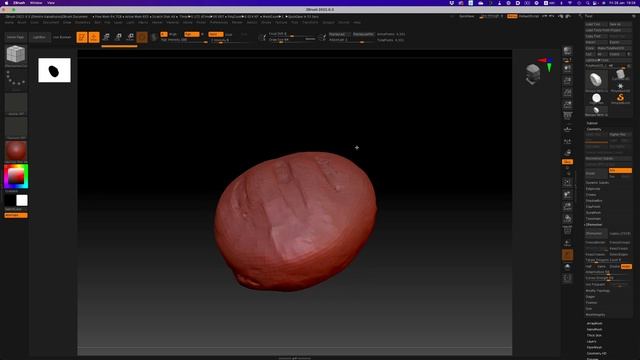Select the PolyMesh3D star tool

point(620,87)
